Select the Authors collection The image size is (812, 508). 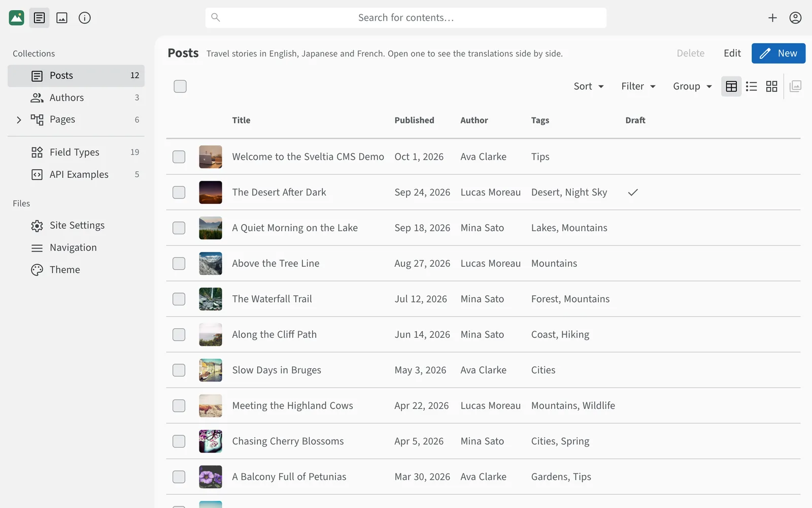tap(76, 98)
